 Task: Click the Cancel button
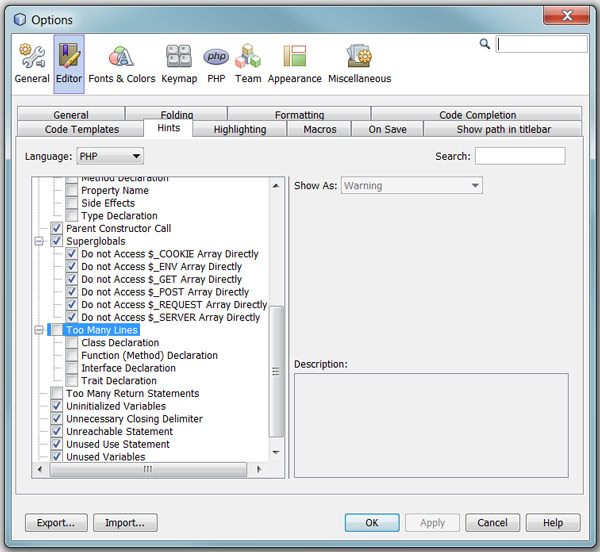click(x=492, y=523)
